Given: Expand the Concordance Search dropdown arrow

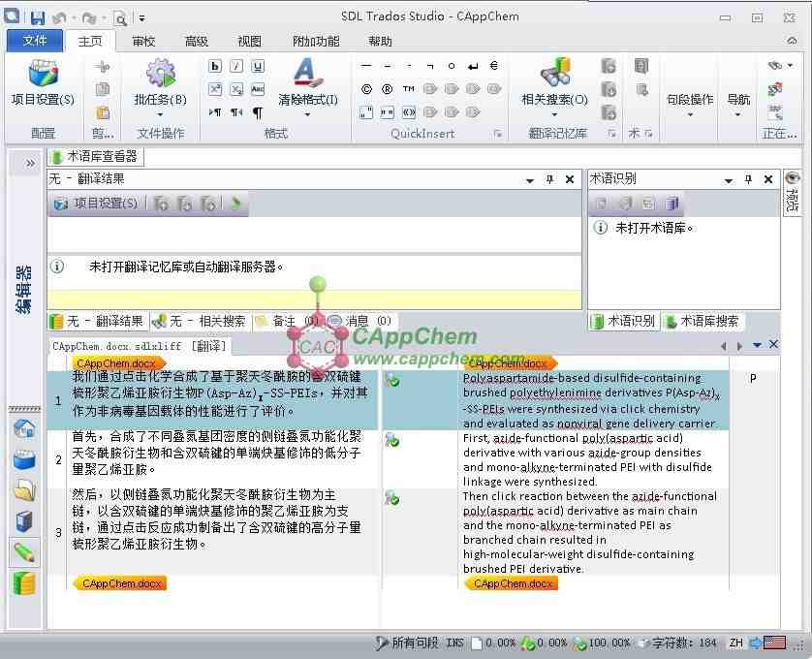Looking at the screenshot, I should (554, 114).
